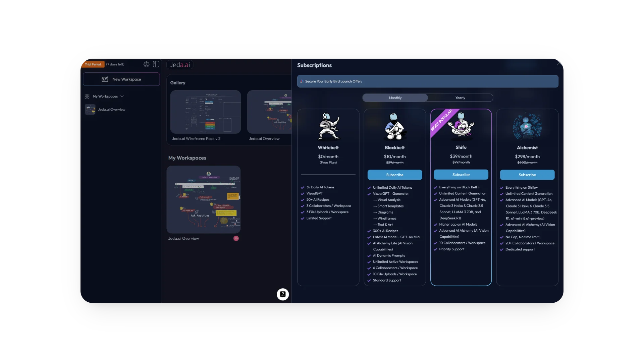Click the party popper icon in the offer banner
644x362 pixels.
(302, 81)
